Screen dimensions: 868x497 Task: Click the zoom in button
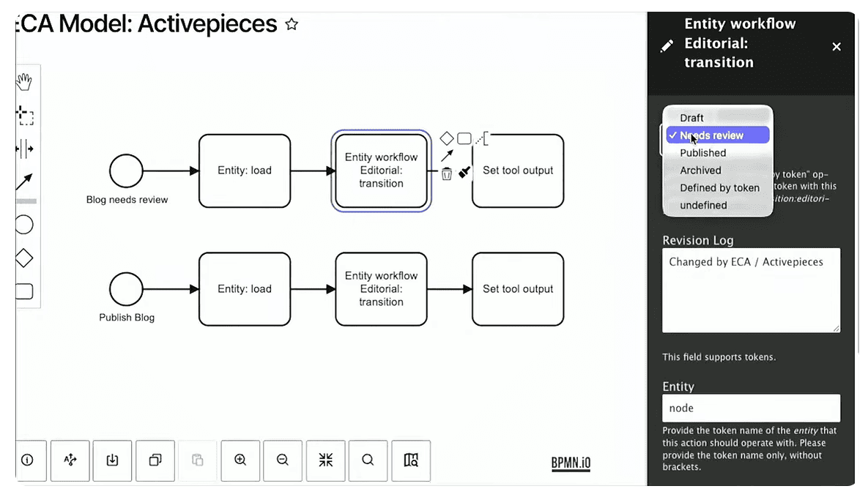point(240,460)
